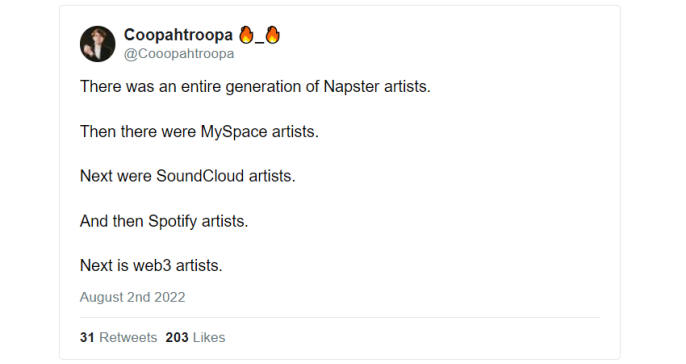Screen dimensions: 686x364
Task: Click the underscore between the fire emojis
Action: point(259,41)
